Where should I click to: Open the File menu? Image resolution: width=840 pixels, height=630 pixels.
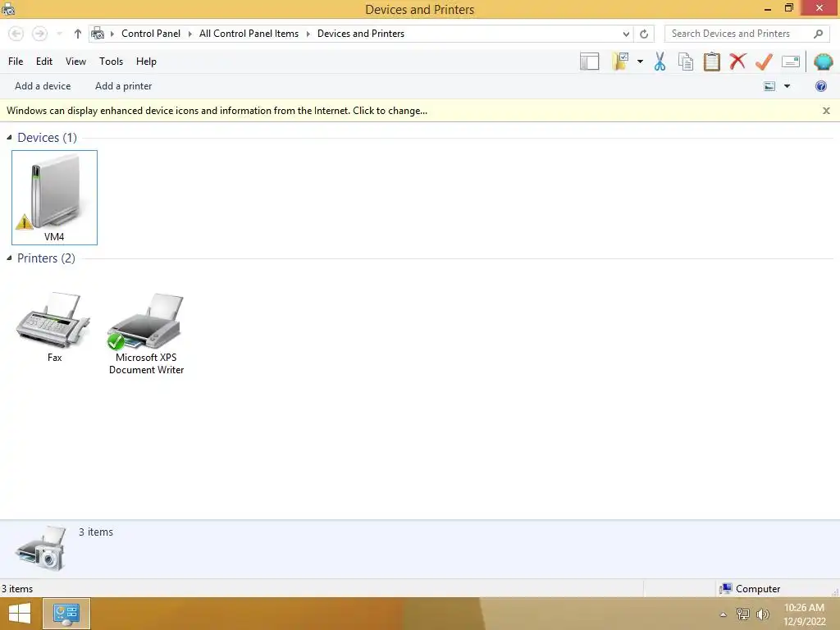coord(16,62)
